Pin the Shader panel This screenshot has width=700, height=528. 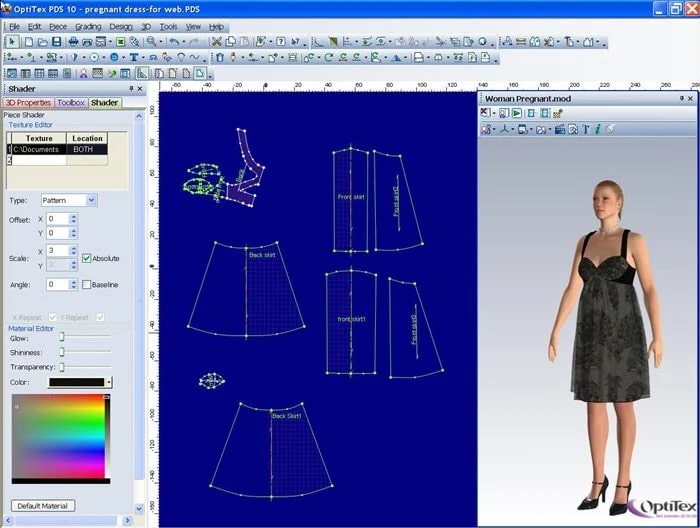[131, 89]
